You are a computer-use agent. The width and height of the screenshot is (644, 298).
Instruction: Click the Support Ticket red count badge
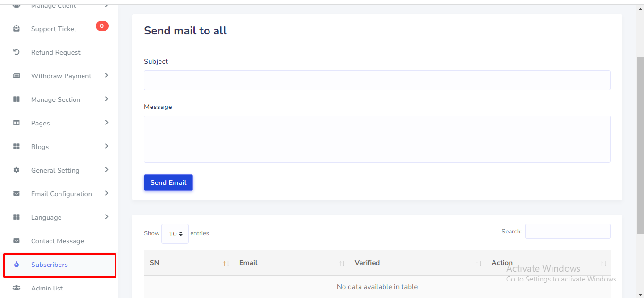(x=102, y=26)
